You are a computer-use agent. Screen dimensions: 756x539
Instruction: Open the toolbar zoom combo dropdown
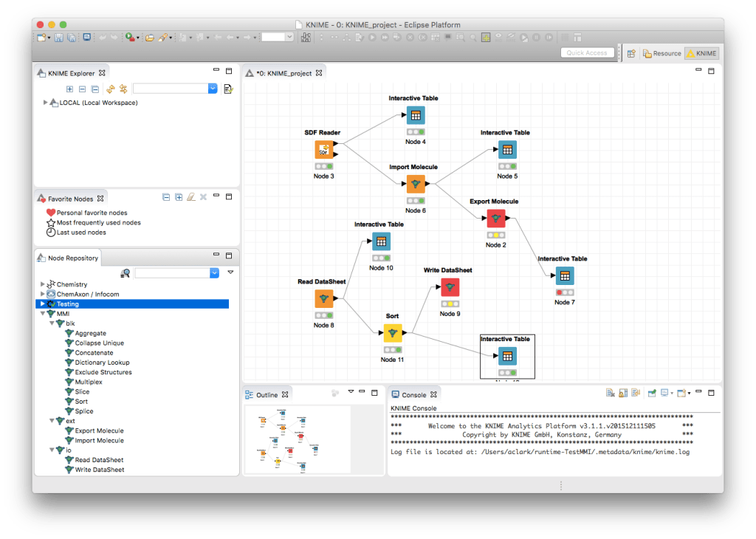(x=289, y=37)
